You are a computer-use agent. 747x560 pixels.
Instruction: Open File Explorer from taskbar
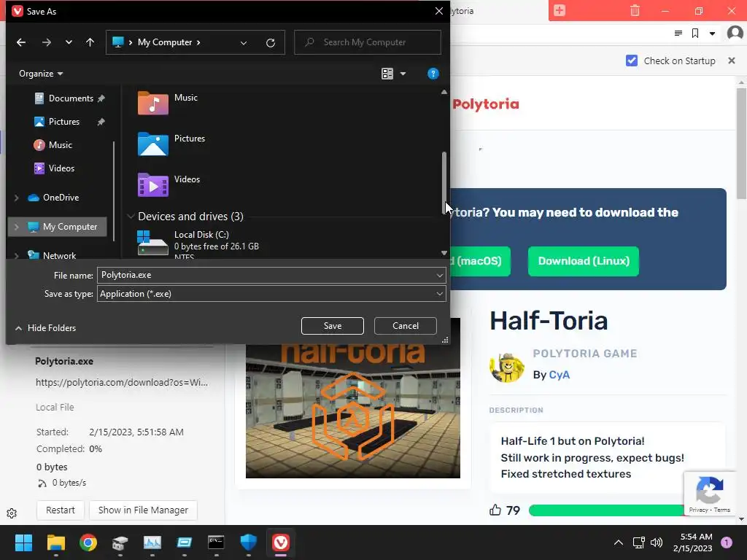point(55,542)
